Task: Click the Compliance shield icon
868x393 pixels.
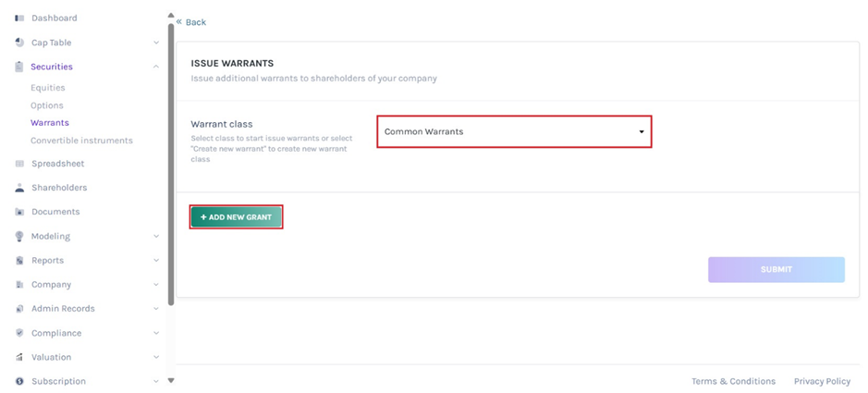Action: pyautogui.click(x=19, y=333)
